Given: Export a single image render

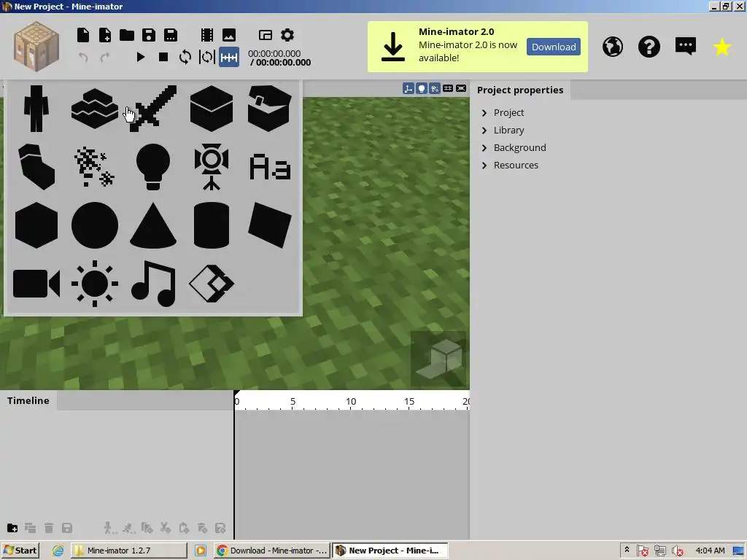Looking at the screenshot, I should click(x=228, y=35).
